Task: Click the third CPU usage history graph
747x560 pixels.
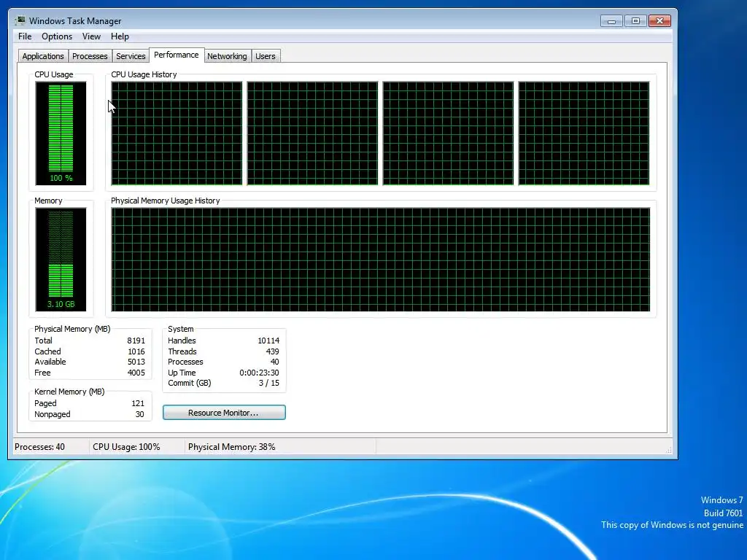Action: [449, 133]
